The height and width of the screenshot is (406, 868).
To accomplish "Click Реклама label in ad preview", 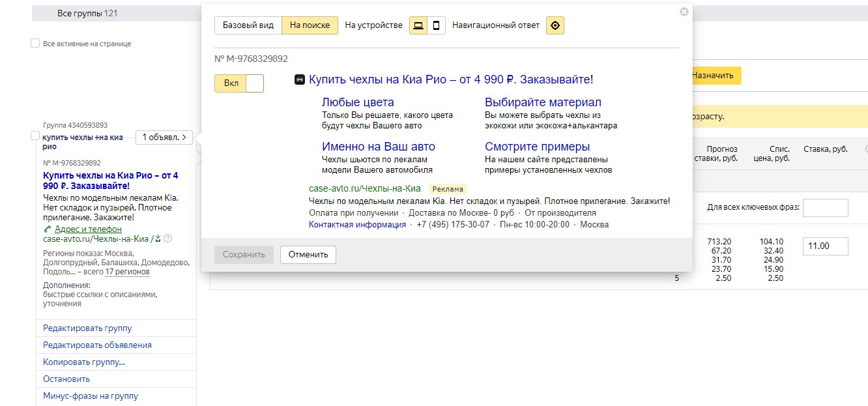I will pos(448,189).
